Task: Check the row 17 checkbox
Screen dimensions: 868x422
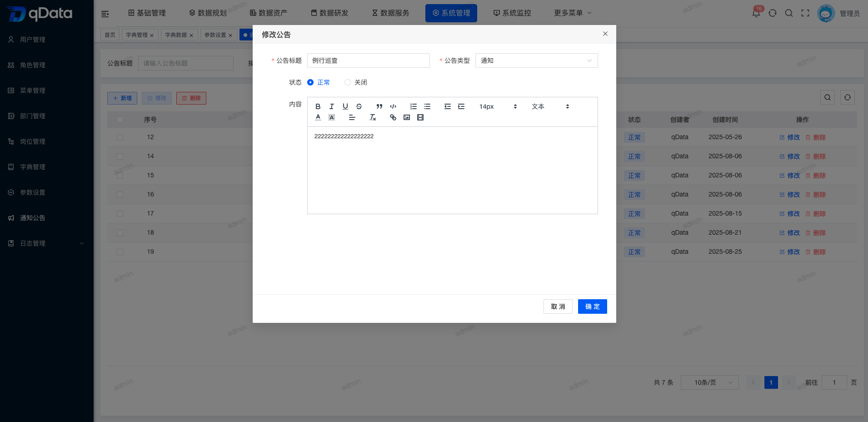Action: point(120,213)
